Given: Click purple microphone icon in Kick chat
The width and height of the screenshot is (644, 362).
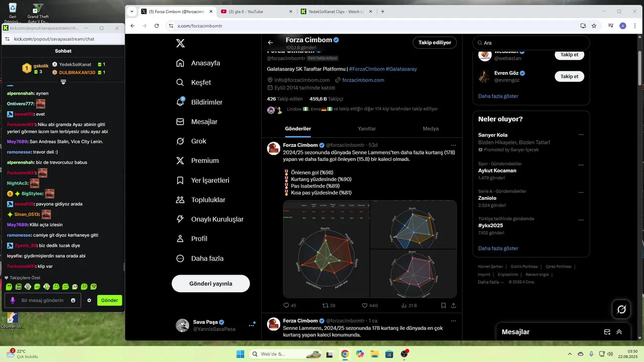Looking at the screenshot, I should coord(13,300).
